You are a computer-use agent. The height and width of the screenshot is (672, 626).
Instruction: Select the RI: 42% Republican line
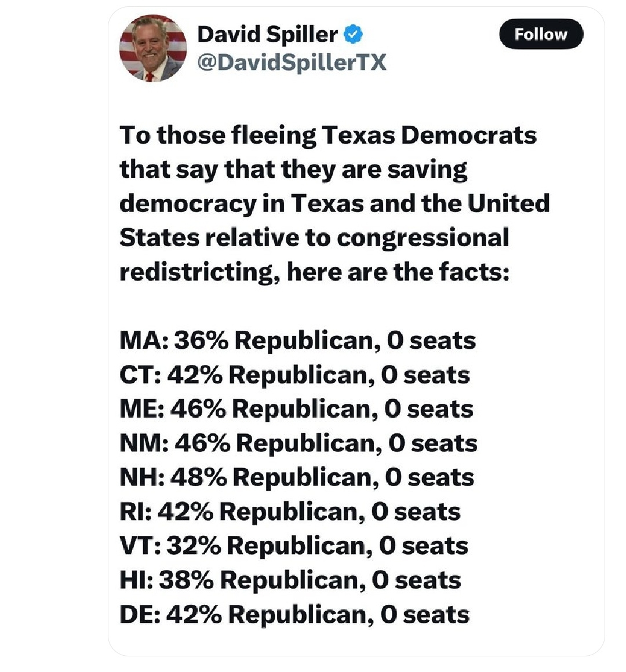click(290, 512)
